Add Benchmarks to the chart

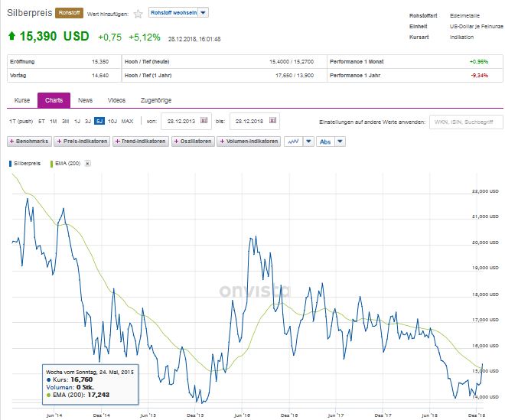click(30, 142)
